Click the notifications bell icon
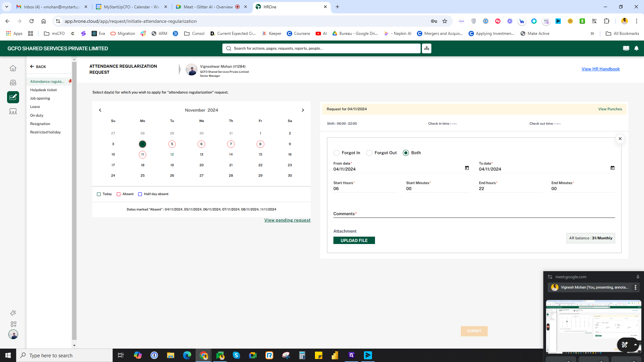The image size is (644, 362). pyautogui.click(x=636, y=48)
